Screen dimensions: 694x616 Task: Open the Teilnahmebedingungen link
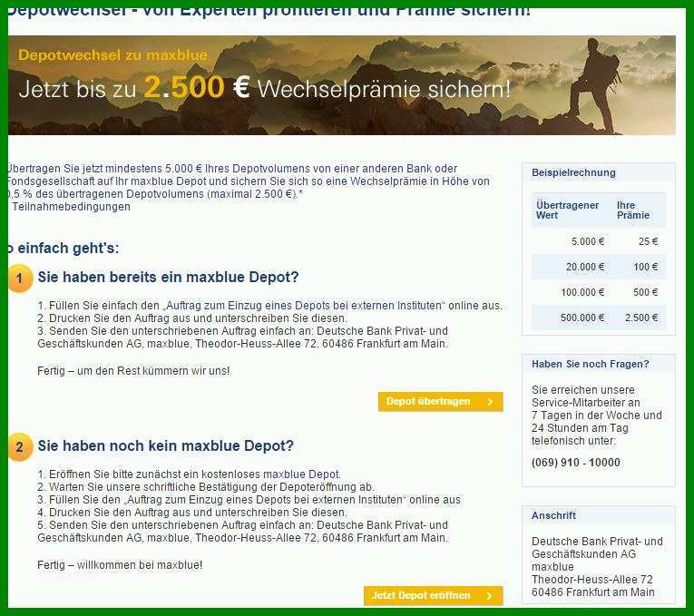pos(71,207)
